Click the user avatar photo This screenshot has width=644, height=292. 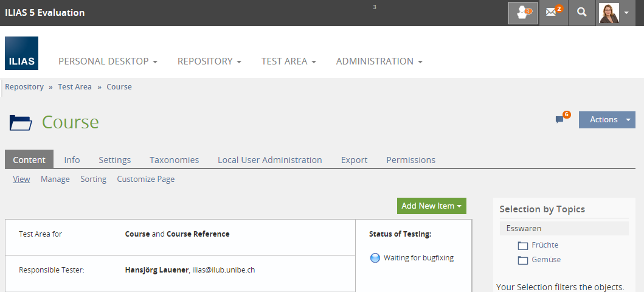point(609,13)
